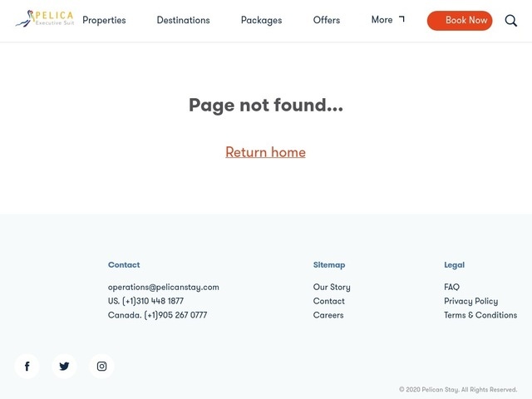Open the Offers navigation item

pos(327,20)
